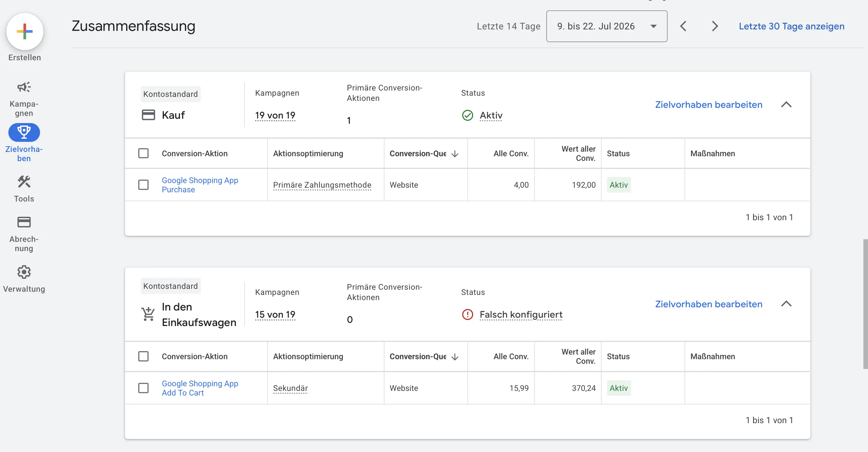
Task: Click the shopping cart icon for In den Einkaufswagen
Action: pyautogui.click(x=148, y=314)
